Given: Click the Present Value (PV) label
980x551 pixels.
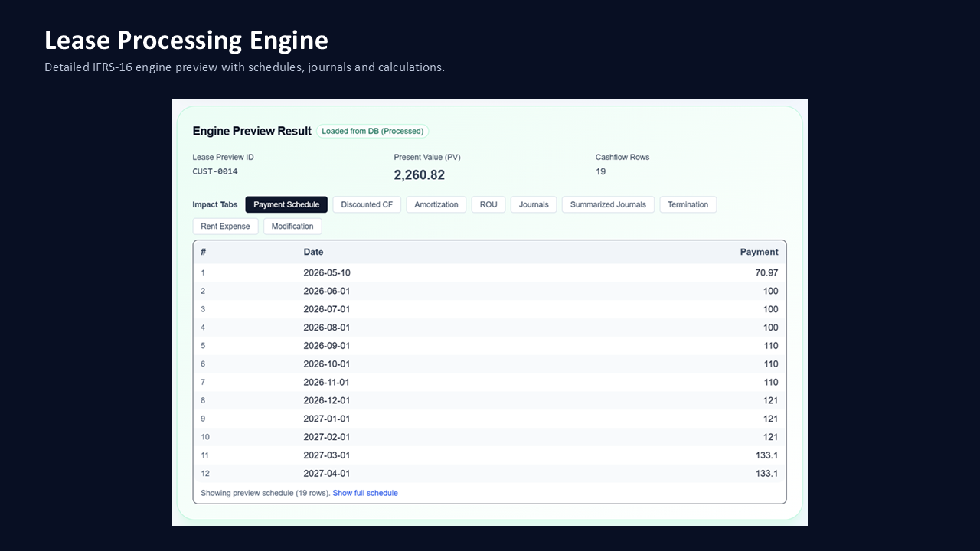Looking at the screenshot, I should [427, 157].
